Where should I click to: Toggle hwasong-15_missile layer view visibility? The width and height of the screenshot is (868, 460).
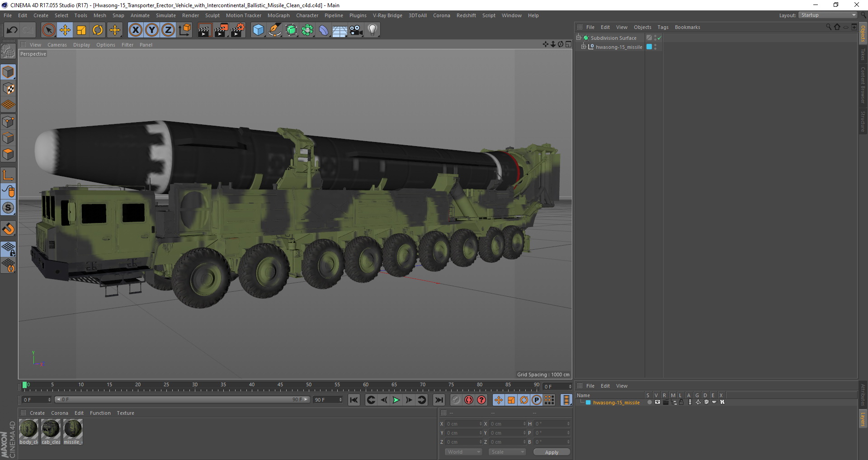tap(657, 402)
